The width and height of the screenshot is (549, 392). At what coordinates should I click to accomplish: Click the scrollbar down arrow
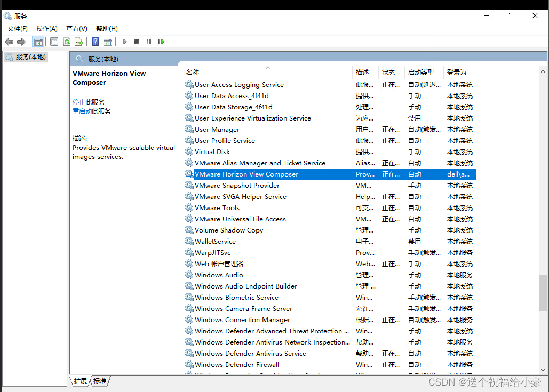point(543,370)
